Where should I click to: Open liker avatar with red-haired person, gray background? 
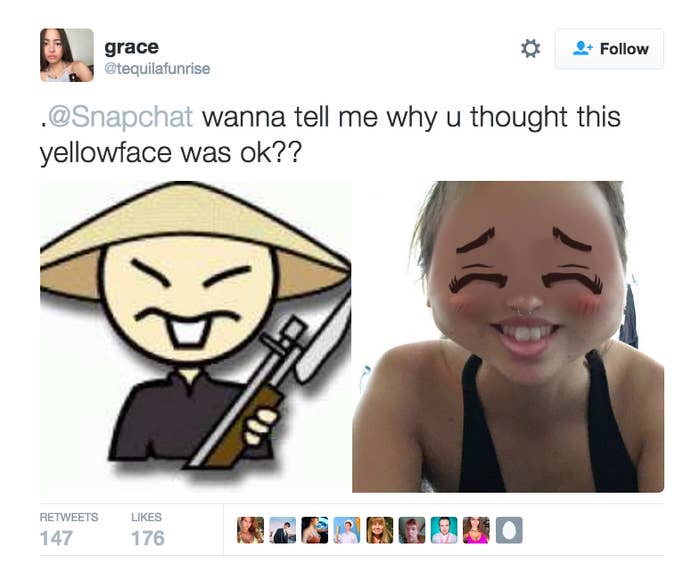[412, 530]
